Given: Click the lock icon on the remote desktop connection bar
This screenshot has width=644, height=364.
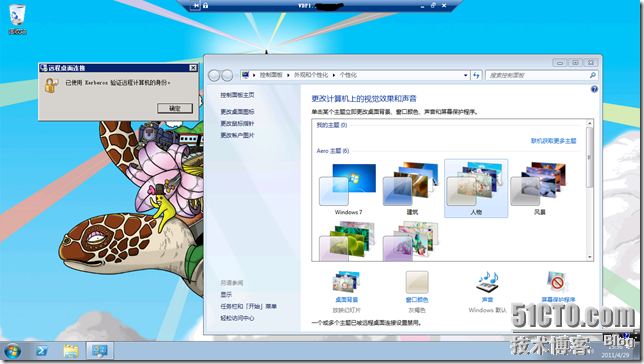Looking at the screenshot, I should pos(205,6).
